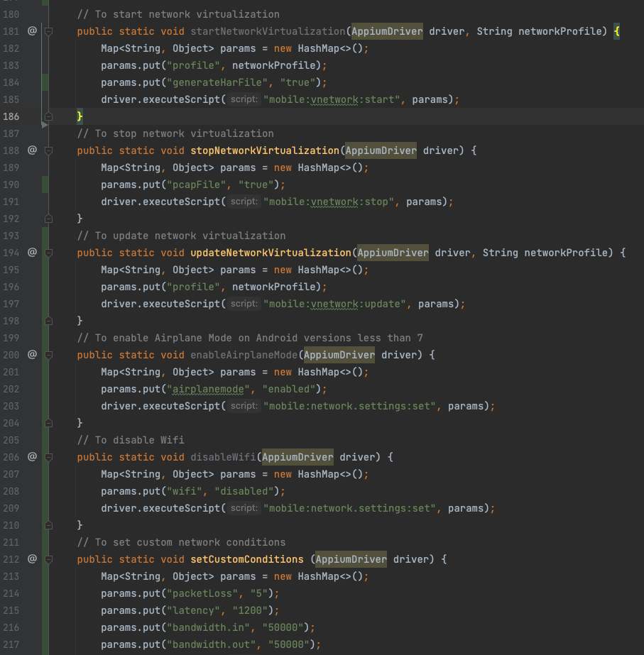Click the highlighted AppiumDriver type on line 188

click(x=381, y=150)
